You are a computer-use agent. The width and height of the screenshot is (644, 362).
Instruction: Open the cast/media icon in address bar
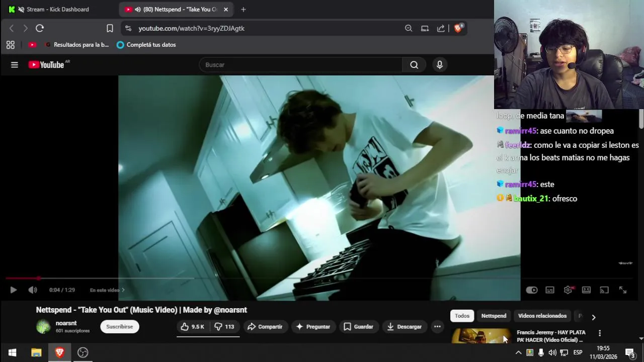(x=425, y=28)
